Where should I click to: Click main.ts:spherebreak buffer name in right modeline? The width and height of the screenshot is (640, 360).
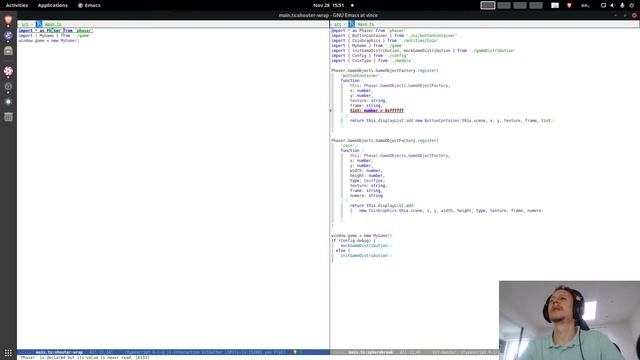click(x=371, y=352)
